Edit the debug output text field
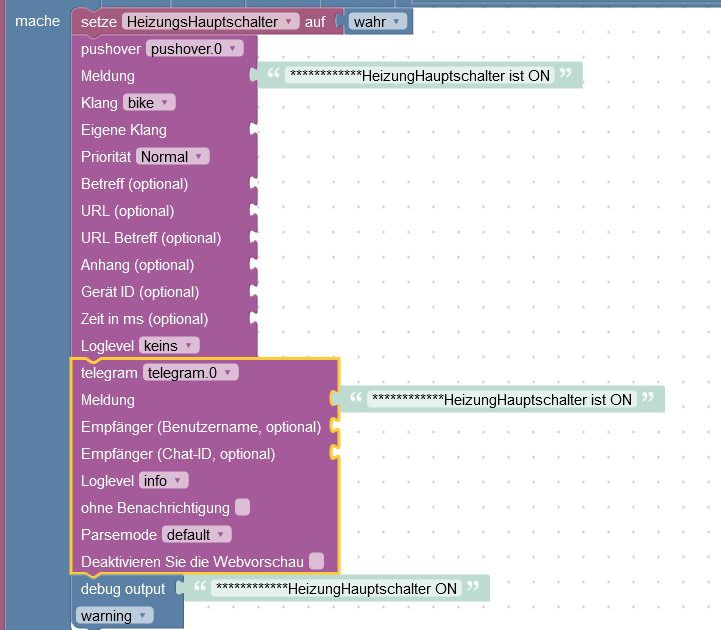 click(336, 589)
